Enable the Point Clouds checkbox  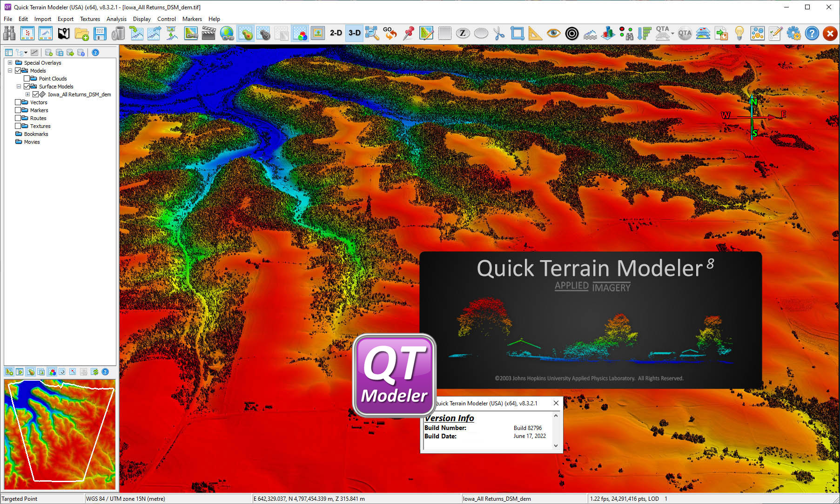pyautogui.click(x=27, y=78)
